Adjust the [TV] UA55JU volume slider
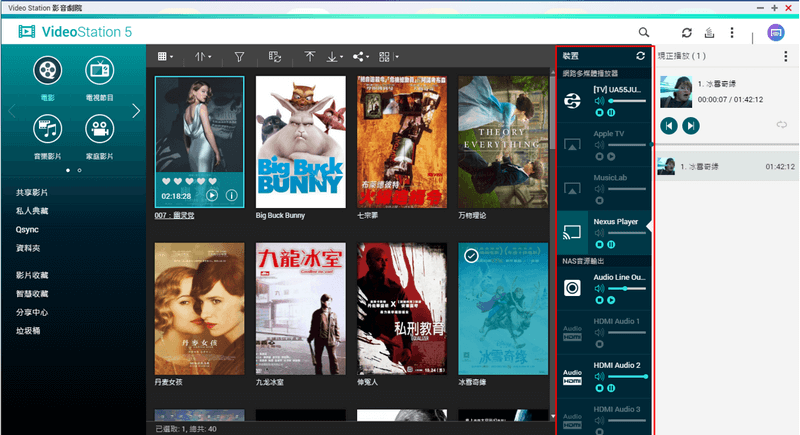Image resolution: width=800 pixels, height=435 pixels. click(627, 101)
